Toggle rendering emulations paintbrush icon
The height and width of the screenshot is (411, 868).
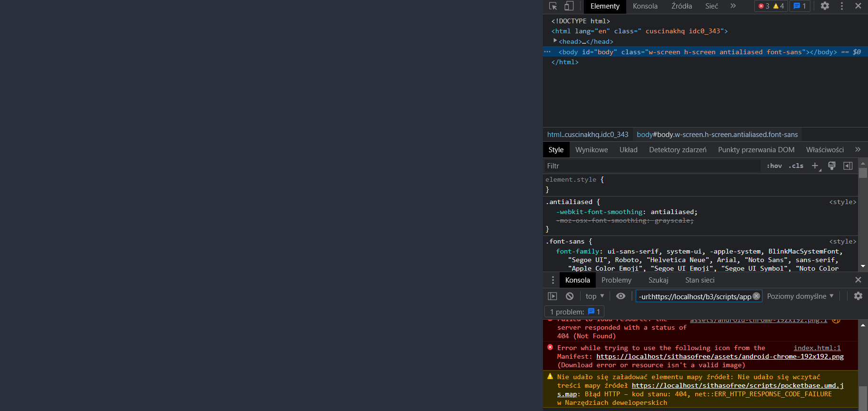(x=831, y=166)
